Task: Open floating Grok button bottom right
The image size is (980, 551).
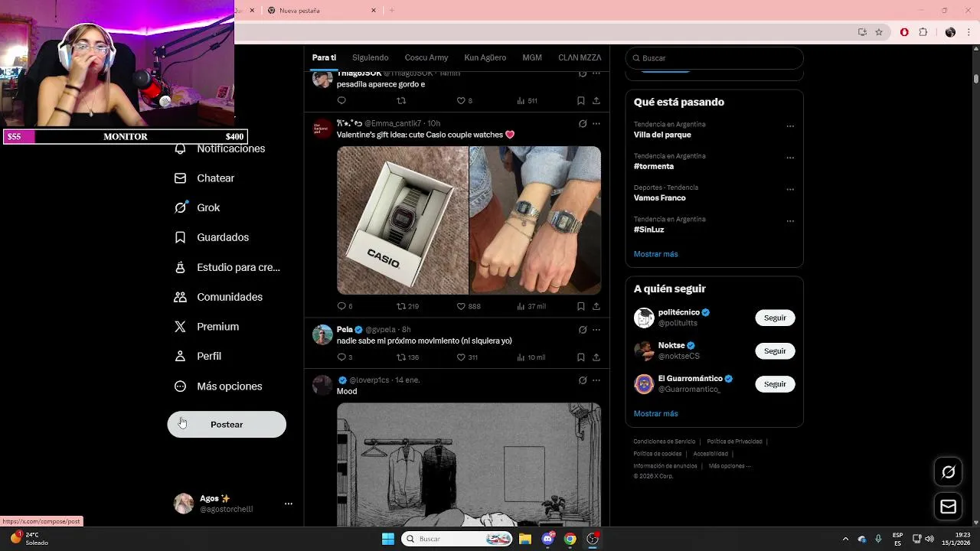Action: 948,472
